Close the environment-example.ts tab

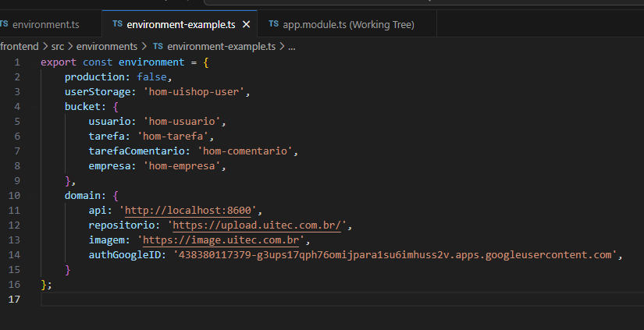click(x=247, y=25)
